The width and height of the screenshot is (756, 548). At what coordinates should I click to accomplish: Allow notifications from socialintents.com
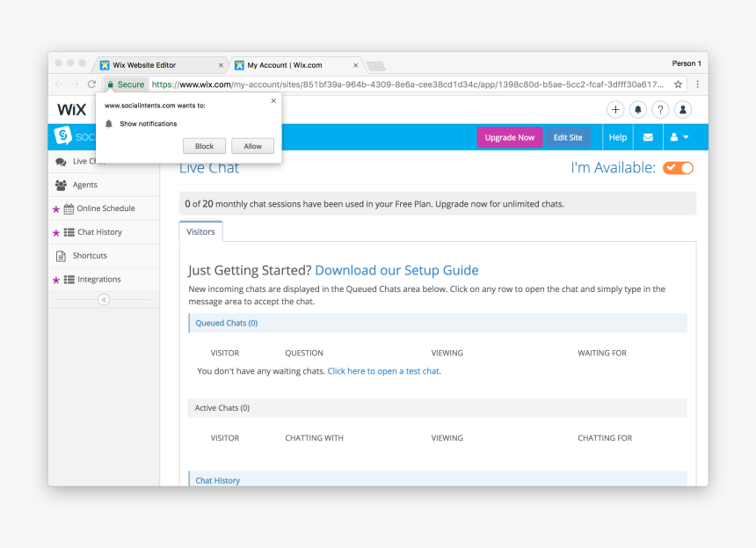252,146
